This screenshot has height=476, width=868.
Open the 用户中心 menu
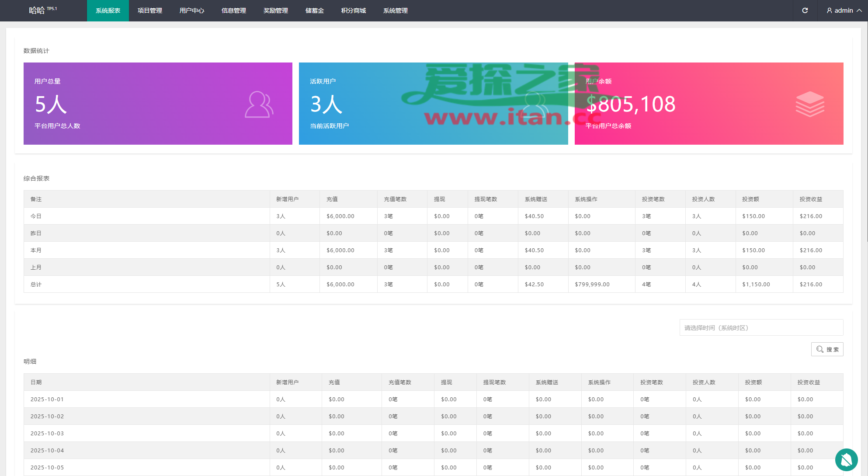pyautogui.click(x=192, y=10)
